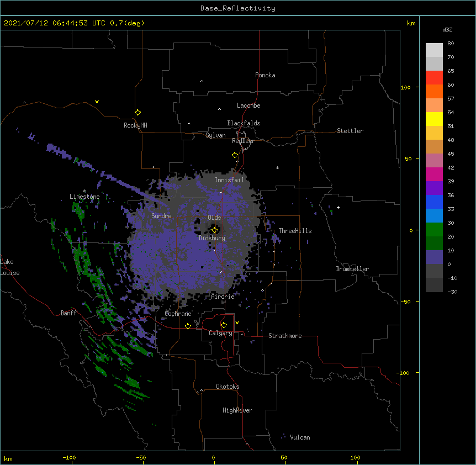Click the yellow V marker east of Calgary
The width and height of the screenshot is (476, 465).
pyautogui.click(x=237, y=323)
